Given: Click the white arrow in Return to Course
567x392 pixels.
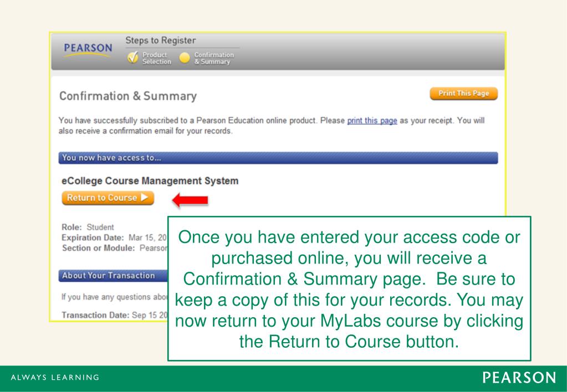Looking at the screenshot, I should tap(144, 197).
